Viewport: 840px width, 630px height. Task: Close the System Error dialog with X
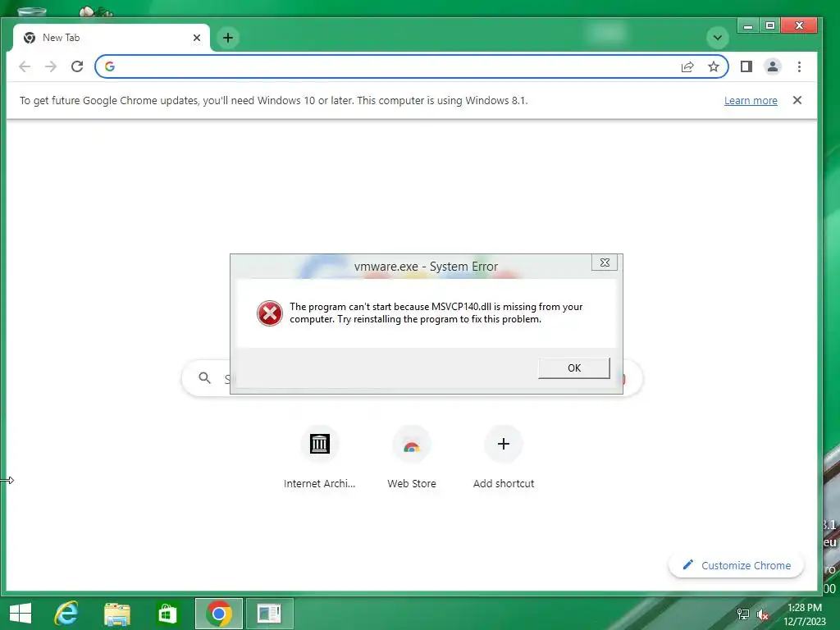point(605,262)
